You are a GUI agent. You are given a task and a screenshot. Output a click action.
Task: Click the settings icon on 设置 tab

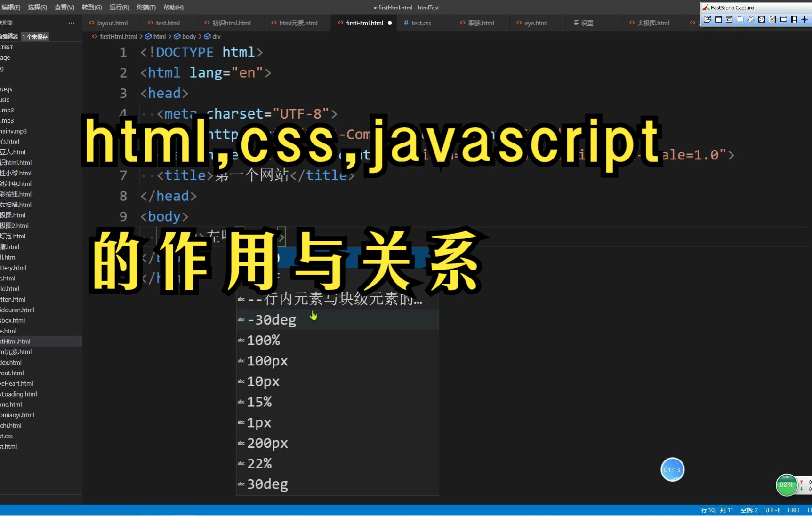click(x=576, y=23)
